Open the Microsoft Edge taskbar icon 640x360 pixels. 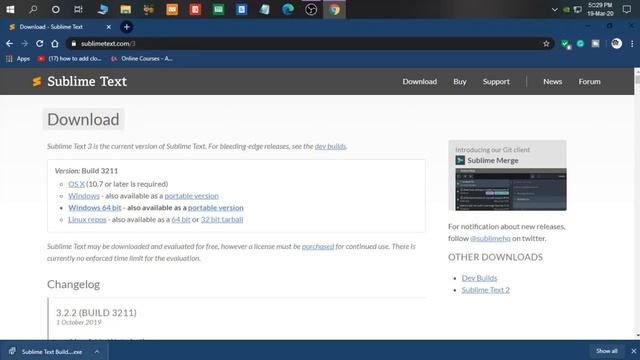tap(288, 9)
